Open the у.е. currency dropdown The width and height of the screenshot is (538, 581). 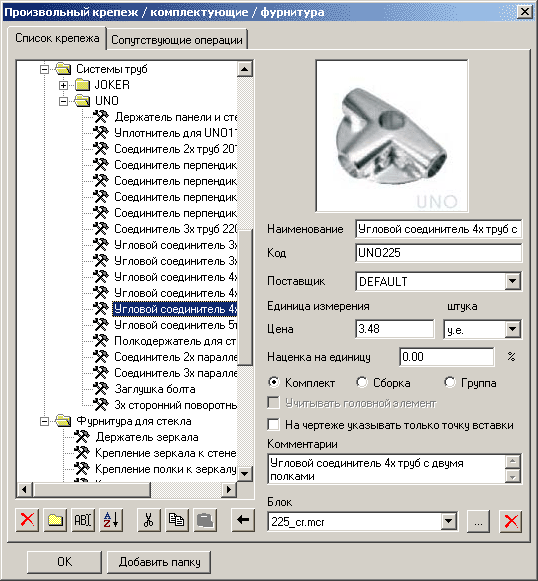[x=512, y=329]
